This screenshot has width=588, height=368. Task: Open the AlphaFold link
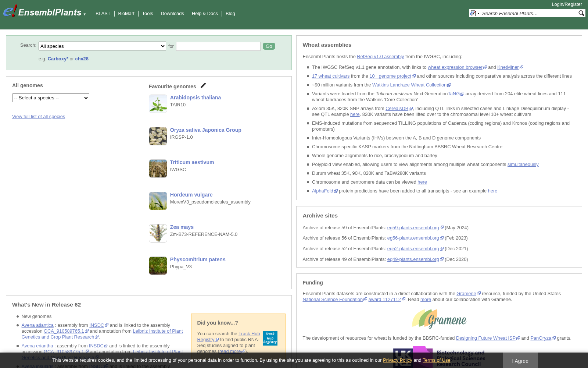pos(325,191)
